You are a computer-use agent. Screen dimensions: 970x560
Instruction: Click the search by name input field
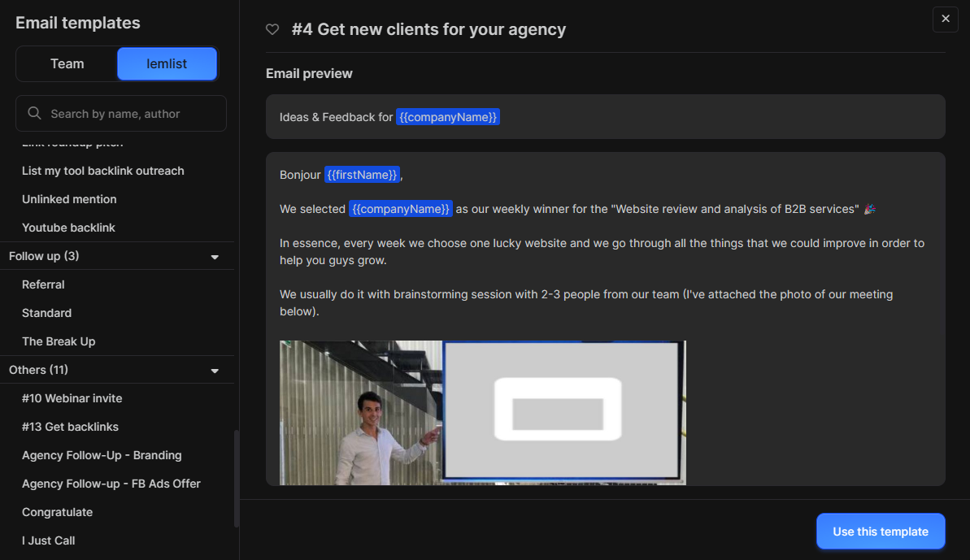tap(120, 113)
